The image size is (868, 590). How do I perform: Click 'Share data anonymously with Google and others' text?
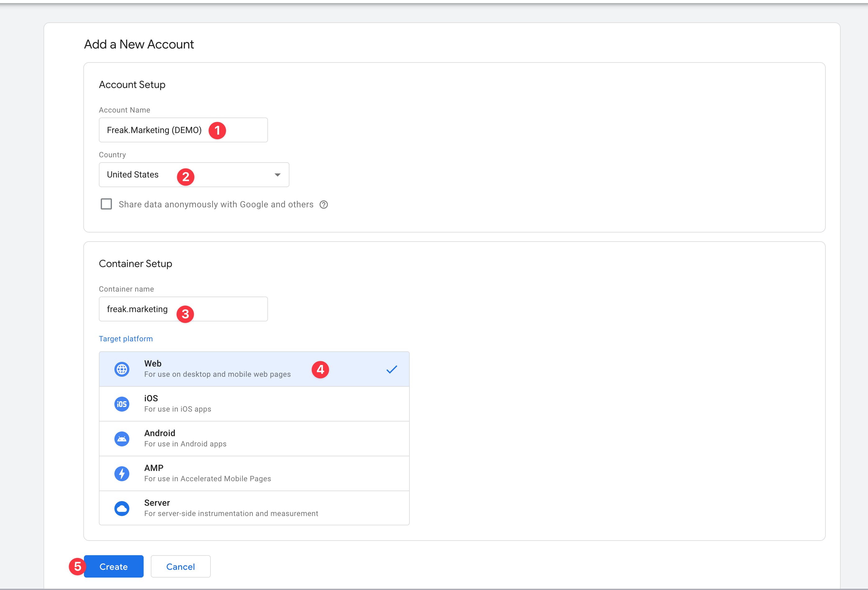[x=216, y=205]
